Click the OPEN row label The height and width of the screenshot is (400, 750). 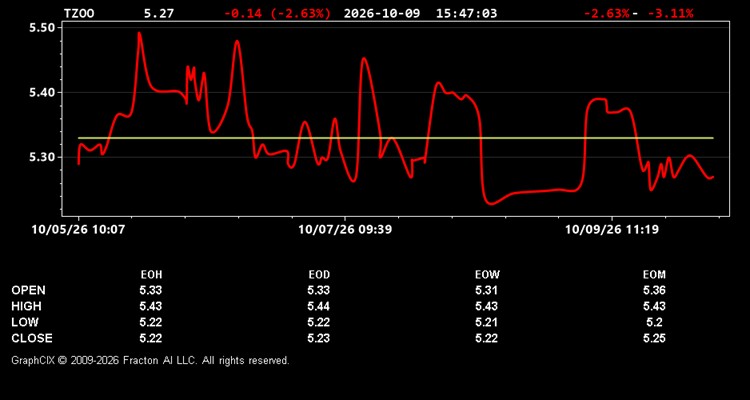click(x=29, y=290)
